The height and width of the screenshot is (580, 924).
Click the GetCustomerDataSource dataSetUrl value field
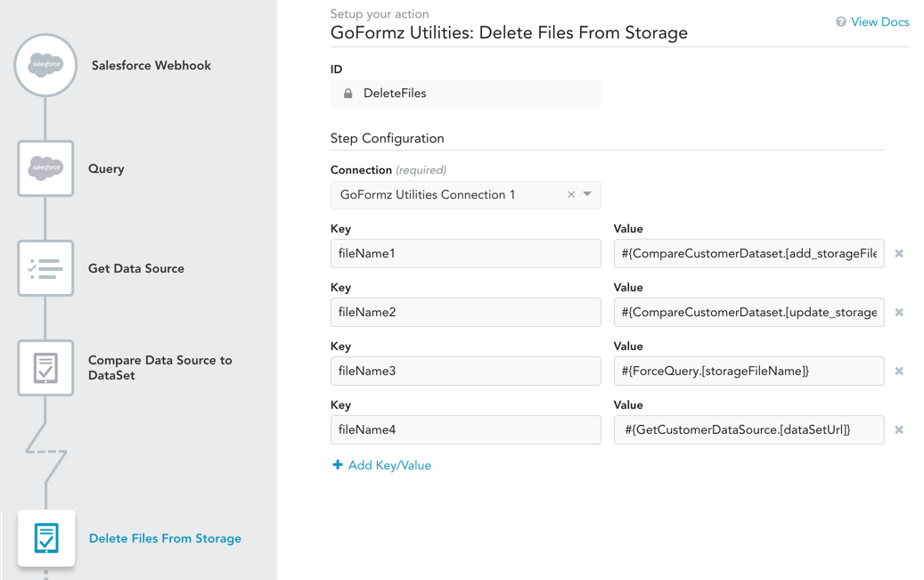748,430
